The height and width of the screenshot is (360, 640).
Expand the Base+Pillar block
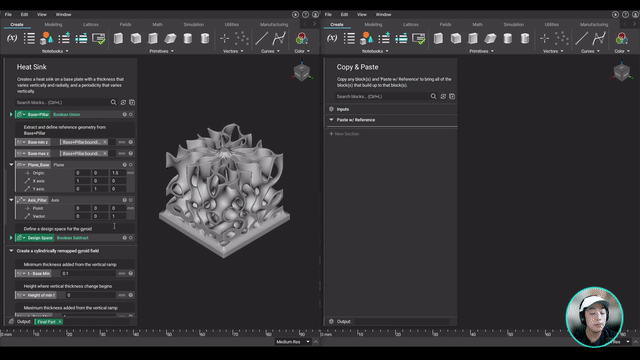pyautogui.click(x=11, y=114)
